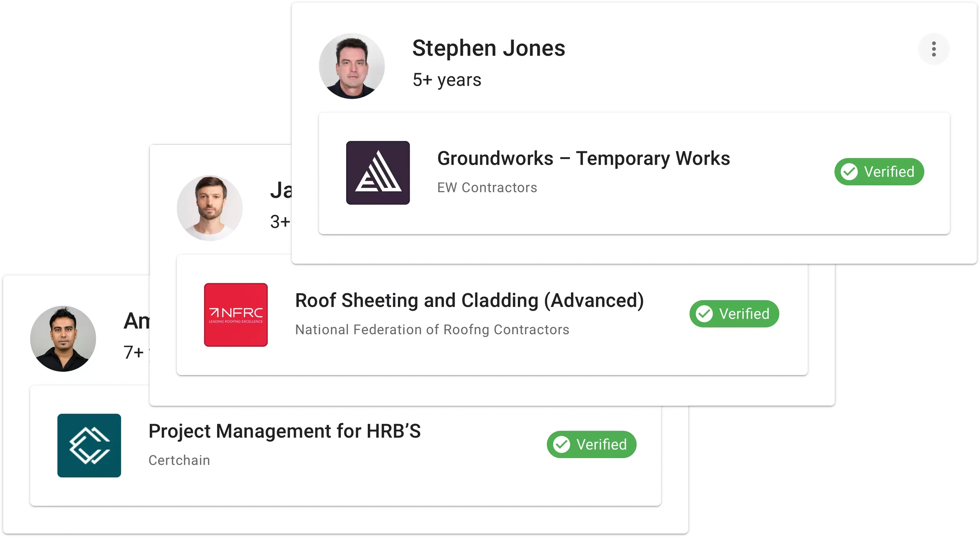Viewport: 980px width, 540px height.
Task: Click the Certchain logo icon
Action: coord(89,445)
